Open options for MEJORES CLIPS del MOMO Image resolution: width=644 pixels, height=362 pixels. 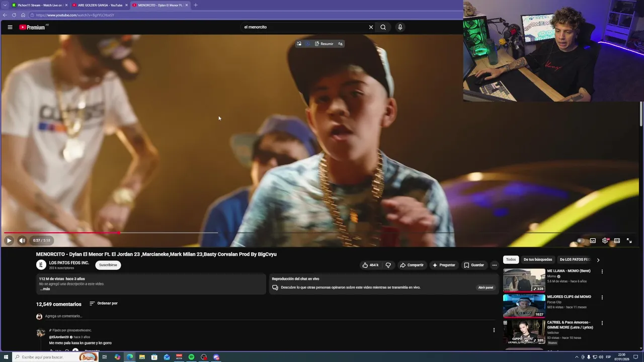pos(602,297)
